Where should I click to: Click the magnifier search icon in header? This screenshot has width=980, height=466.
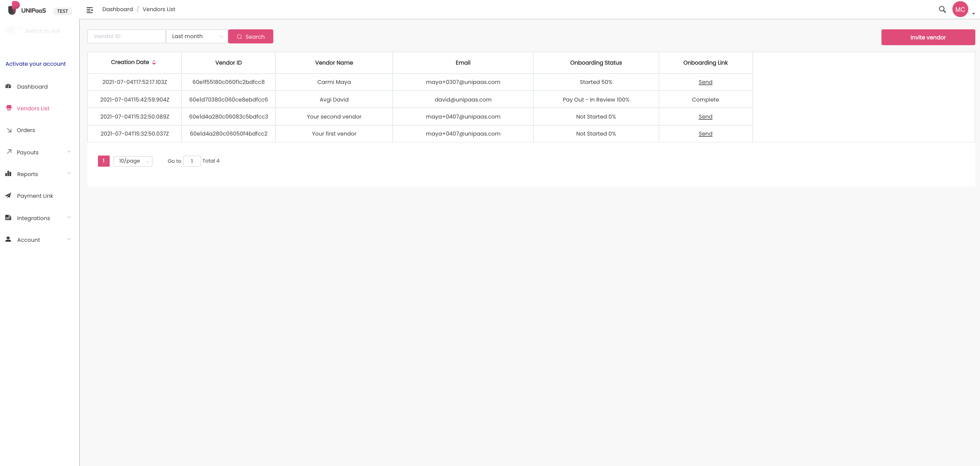click(942, 9)
